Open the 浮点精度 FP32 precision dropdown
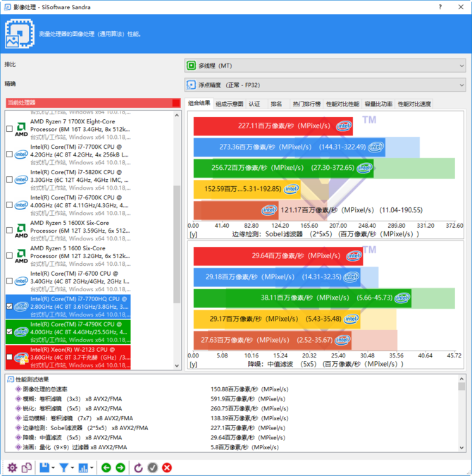The height and width of the screenshot is (476, 472). (325, 85)
